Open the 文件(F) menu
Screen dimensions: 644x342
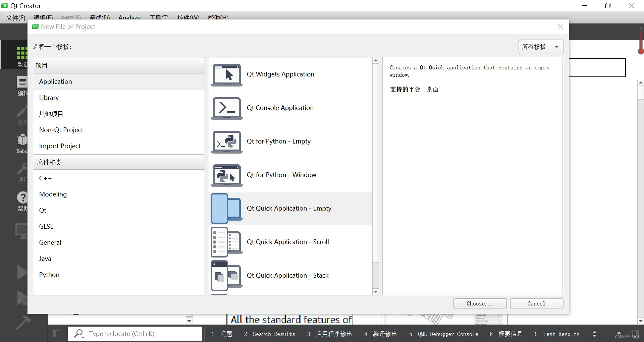pyautogui.click(x=15, y=17)
